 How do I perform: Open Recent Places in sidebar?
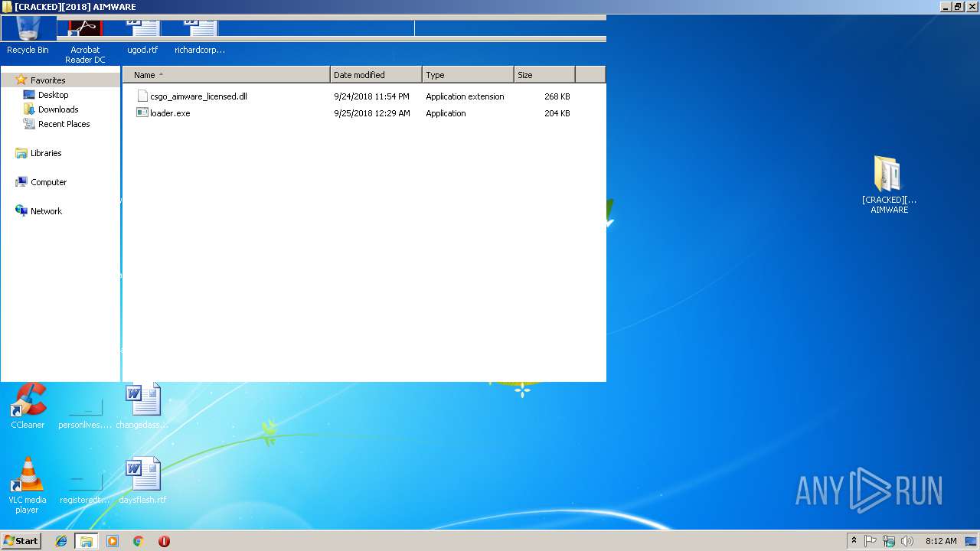pyautogui.click(x=64, y=124)
